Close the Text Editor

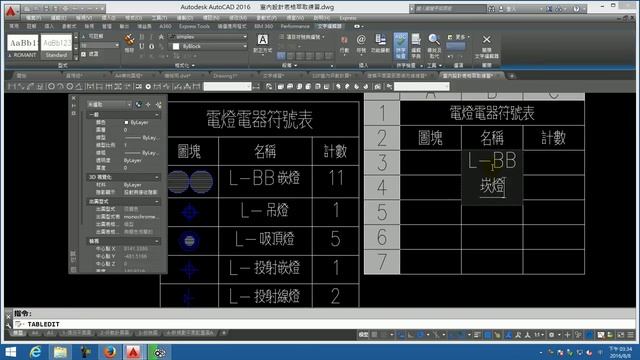[486, 46]
